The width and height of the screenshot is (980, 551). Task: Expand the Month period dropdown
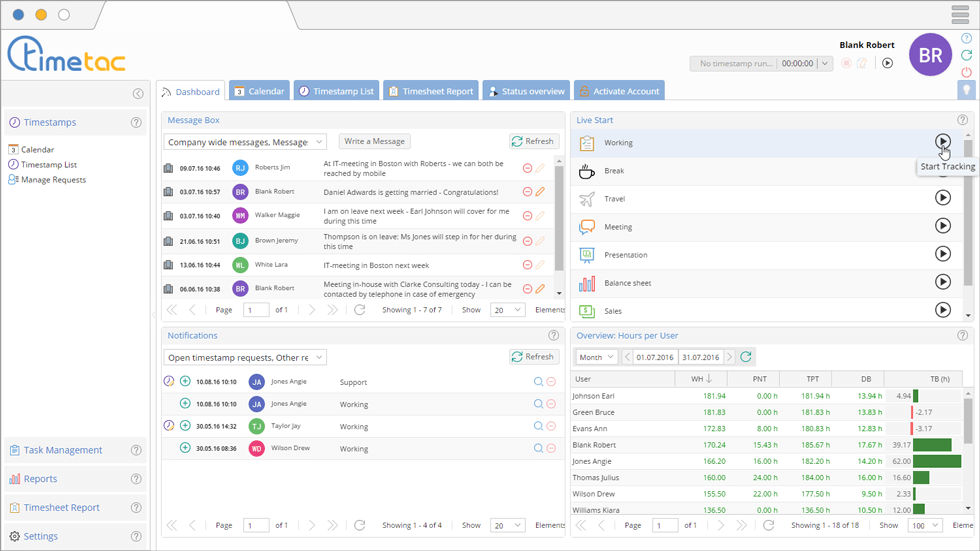[597, 357]
